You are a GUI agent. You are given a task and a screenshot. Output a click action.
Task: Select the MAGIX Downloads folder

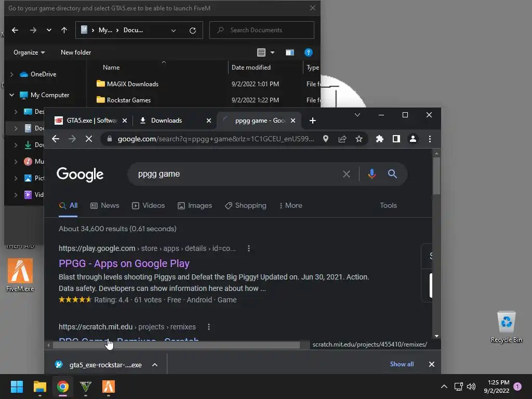[x=132, y=84]
